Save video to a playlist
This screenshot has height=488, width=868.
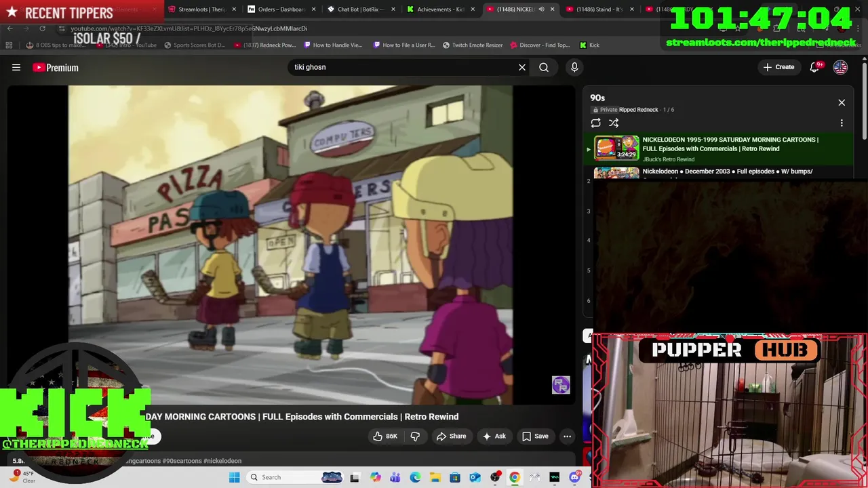[535, 436]
